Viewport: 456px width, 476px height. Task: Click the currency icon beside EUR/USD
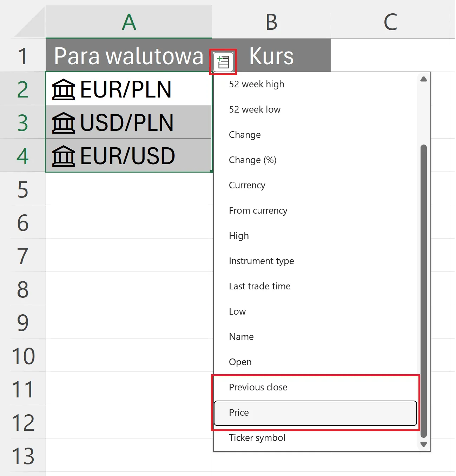point(64,156)
